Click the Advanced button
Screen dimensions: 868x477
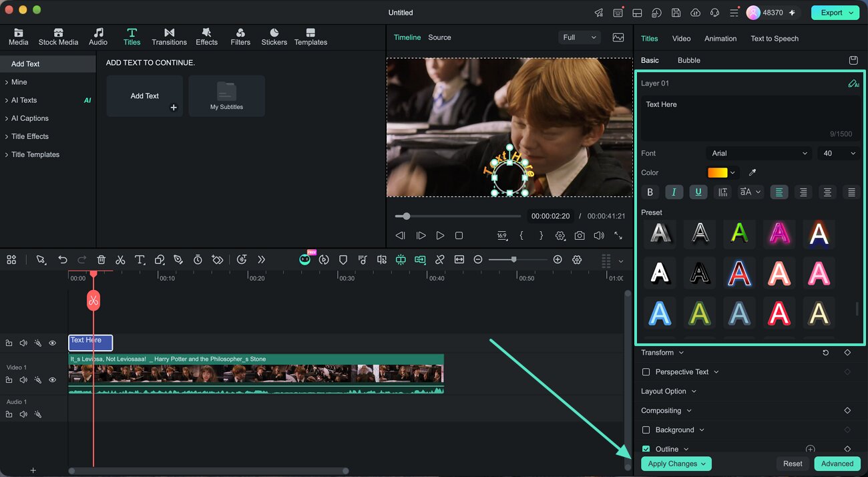[837, 464]
